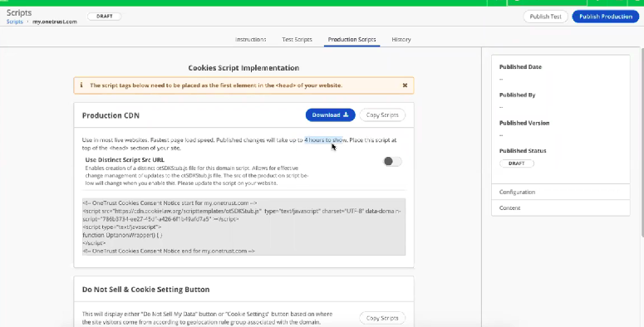Click the DRAFT status under Published Status
The height and width of the screenshot is (327, 644).
pos(517,163)
